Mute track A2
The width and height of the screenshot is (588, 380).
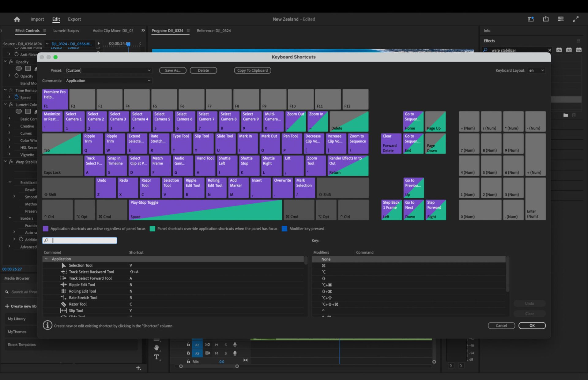pos(217,345)
